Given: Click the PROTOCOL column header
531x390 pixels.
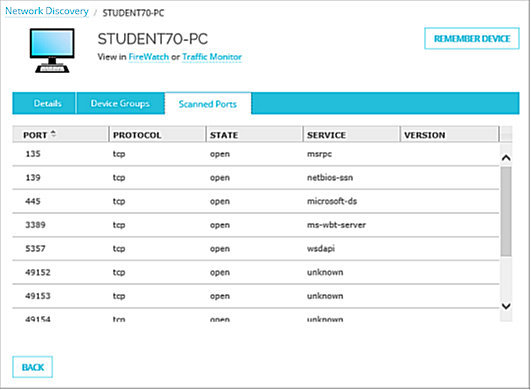Looking at the screenshot, I should [157, 135].
